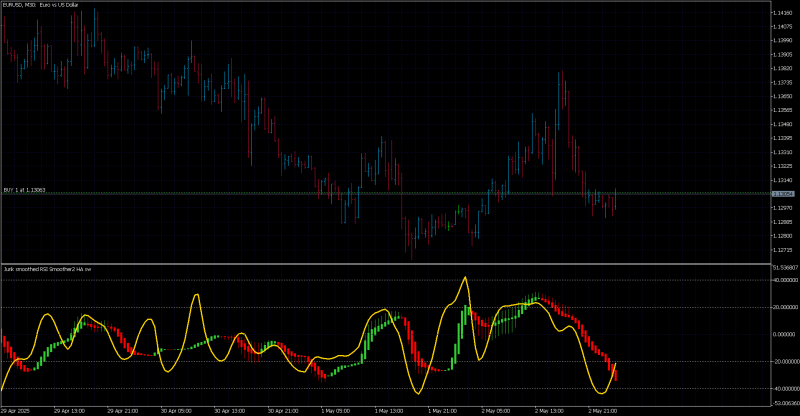
Task: Click the 51.536807 indicator maximum scale value
Action: (x=786, y=267)
